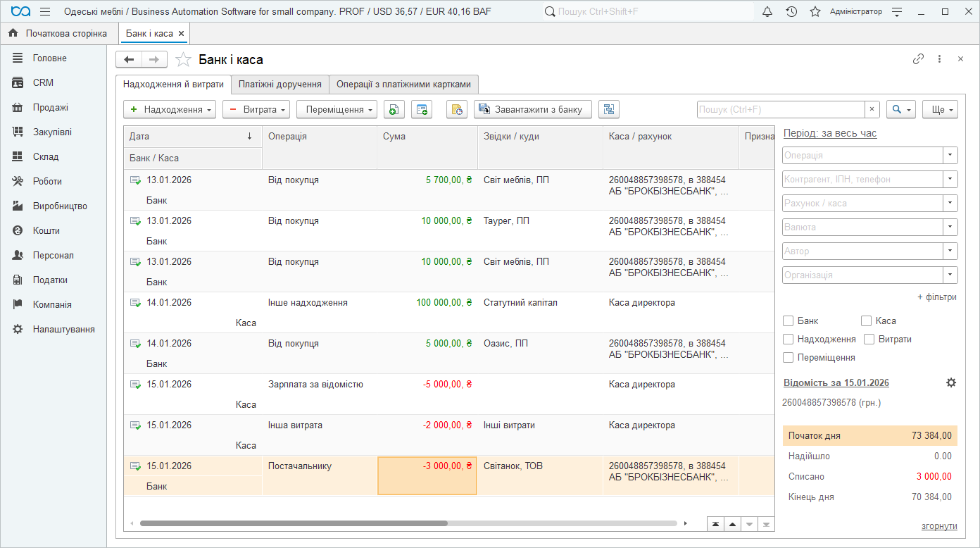Expand the Валюта filter dropdown
The height and width of the screenshot is (548, 980).
coord(950,228)
